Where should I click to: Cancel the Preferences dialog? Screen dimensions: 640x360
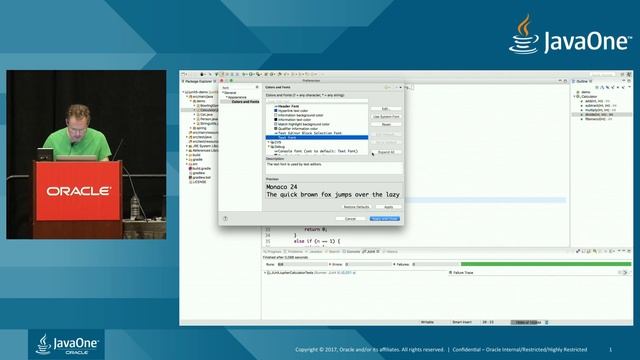[350, 219]
